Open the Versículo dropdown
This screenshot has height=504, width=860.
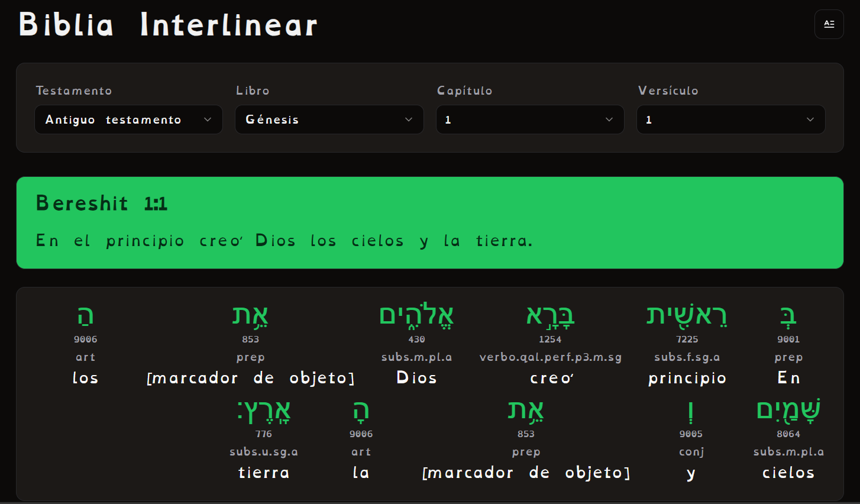(x=730, y=119)
